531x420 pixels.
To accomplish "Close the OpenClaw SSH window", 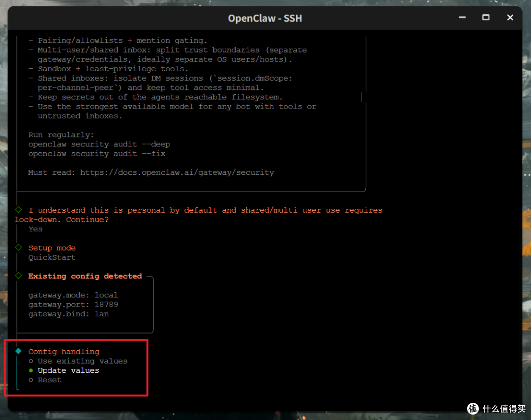I will (x=510, y=18).
